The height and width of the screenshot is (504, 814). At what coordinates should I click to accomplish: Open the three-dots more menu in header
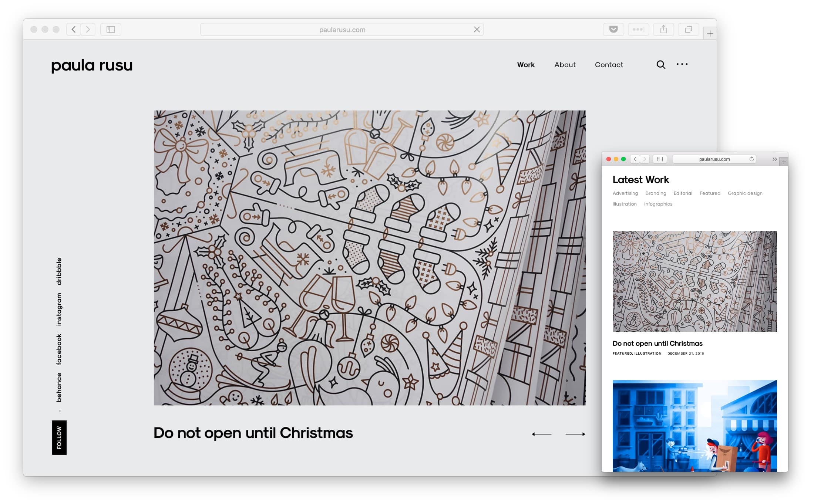[682, 64]
